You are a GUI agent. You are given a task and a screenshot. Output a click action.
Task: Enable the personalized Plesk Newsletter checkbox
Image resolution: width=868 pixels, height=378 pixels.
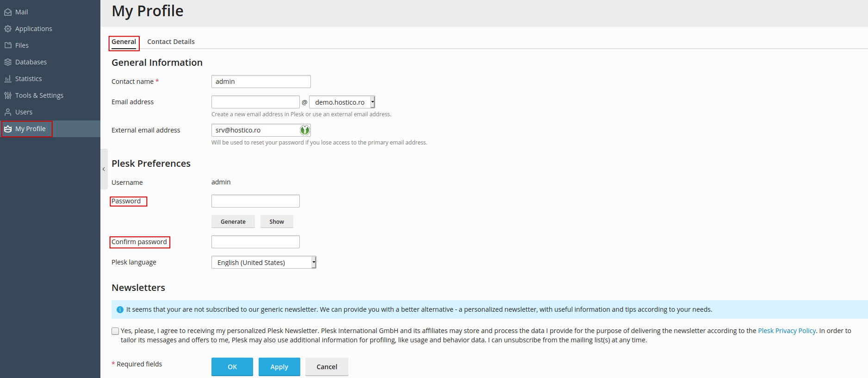[x=115, y=331]
